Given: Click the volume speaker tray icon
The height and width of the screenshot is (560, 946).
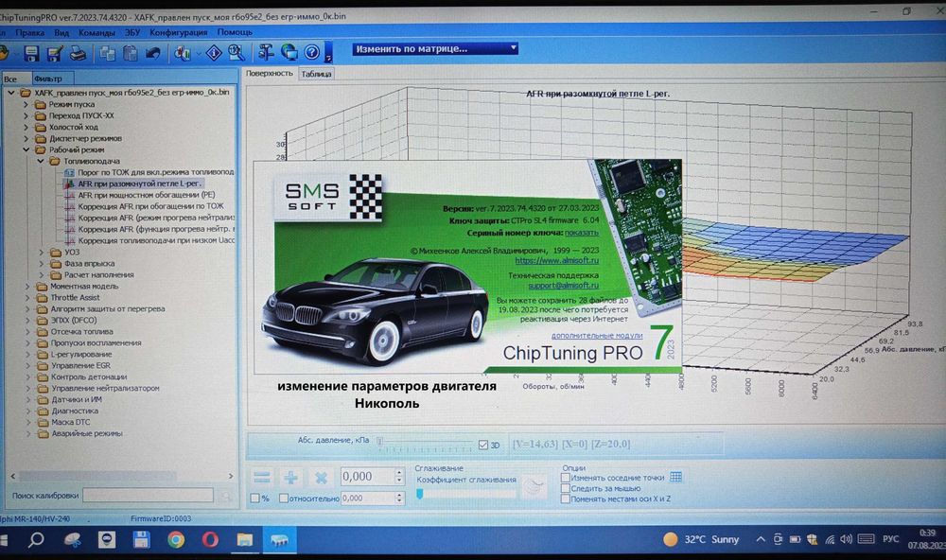Looking at the screenshot, I should coord(847,539).
